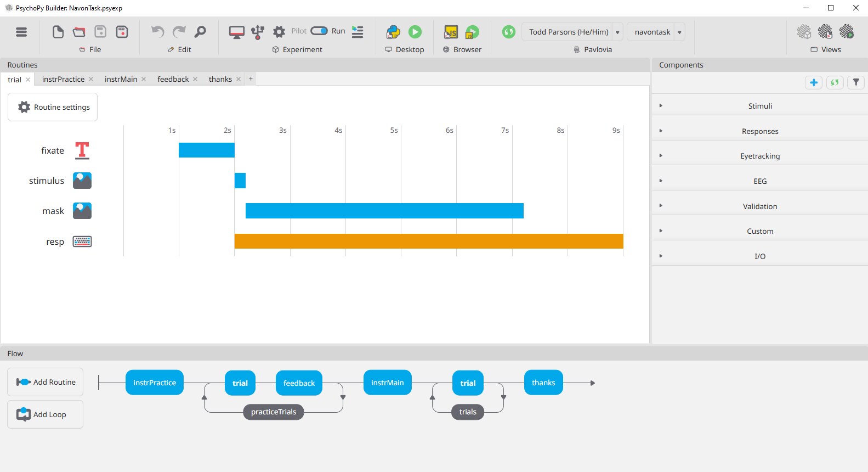
Task: Close the trial routine tab
Action: pyautogui.click(x=28, y=80)
